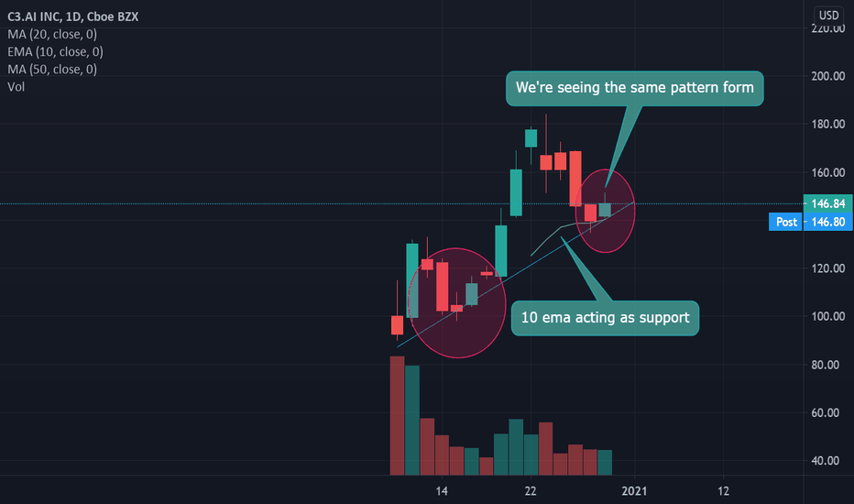Click the C3.AI INC symbol title
This screenshot has width=854, height=504.
(73, 16)
